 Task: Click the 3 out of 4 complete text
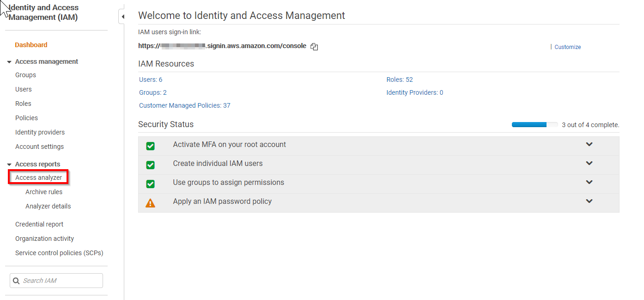590,125
